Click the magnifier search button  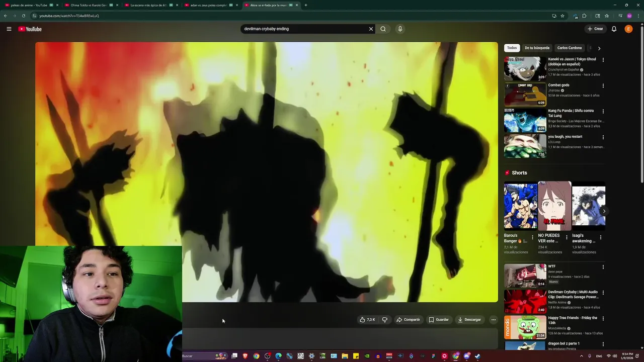click(383, 29)
